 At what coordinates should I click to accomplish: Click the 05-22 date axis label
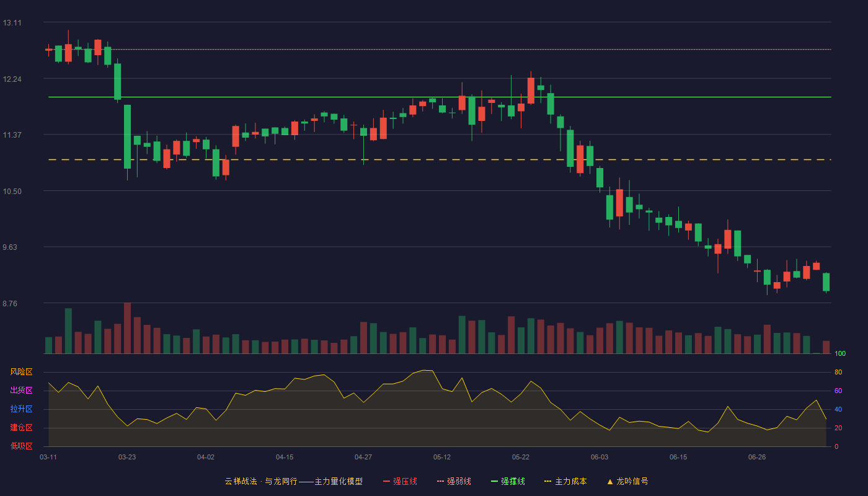click(x=521, y=457)
